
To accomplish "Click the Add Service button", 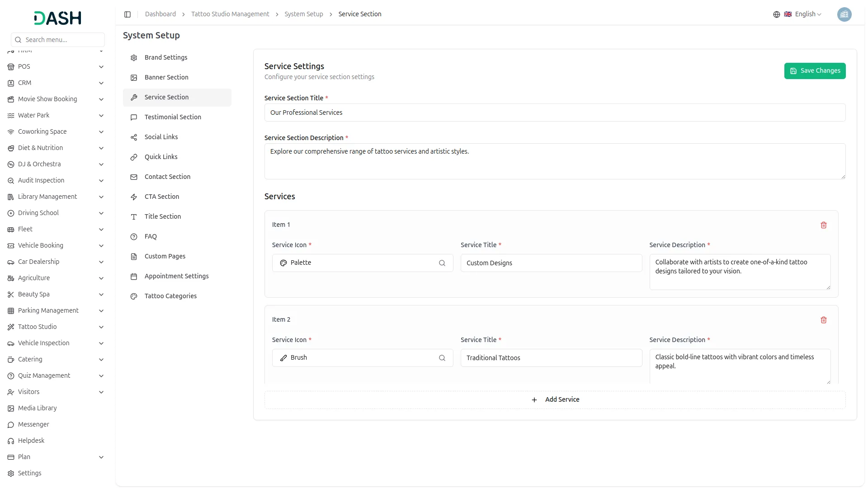I will [x=555, y=400].
